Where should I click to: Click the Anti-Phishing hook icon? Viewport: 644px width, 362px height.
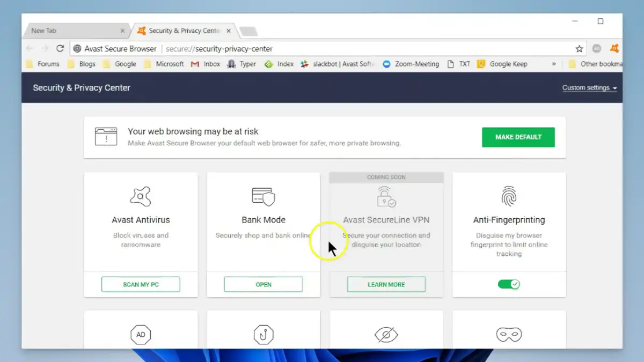263,334
